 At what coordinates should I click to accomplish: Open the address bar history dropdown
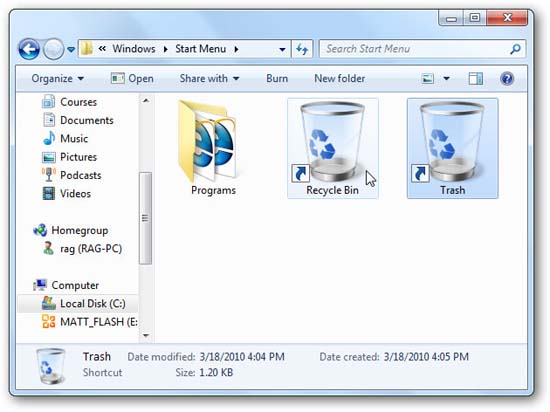click(x=282, y=49)
